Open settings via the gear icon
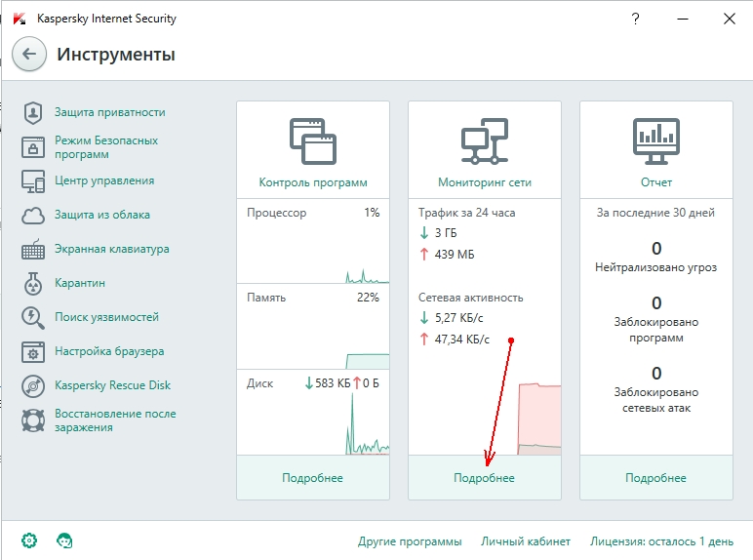Image resolution: width=753 pixels, height=560 pixels. [29, 540]
